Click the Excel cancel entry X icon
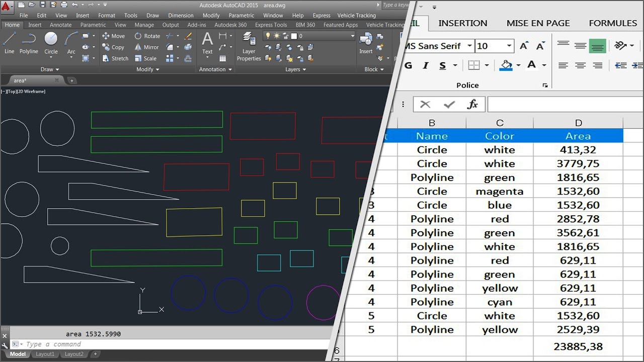 point(425,104)
